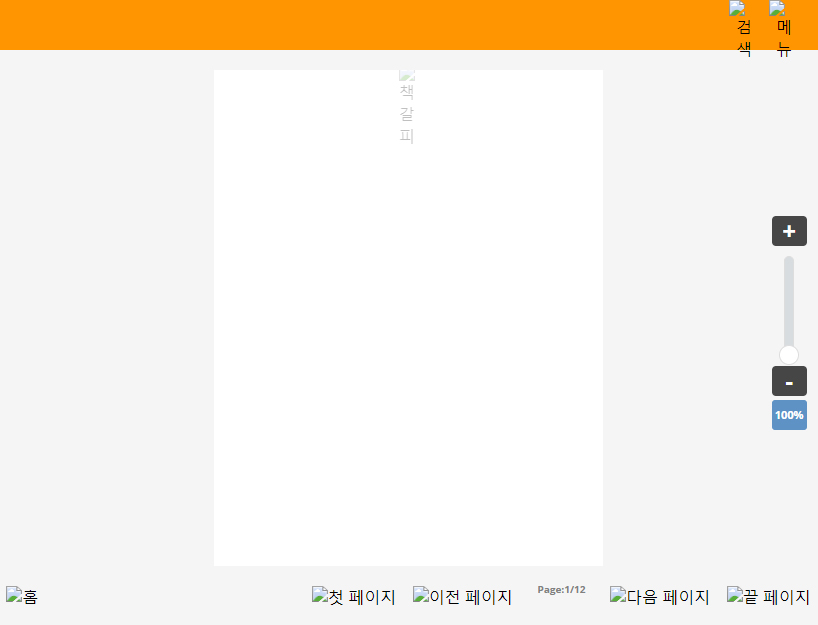Click the bottom edge of the white page

pyautogui.click(x=408, y=562)
